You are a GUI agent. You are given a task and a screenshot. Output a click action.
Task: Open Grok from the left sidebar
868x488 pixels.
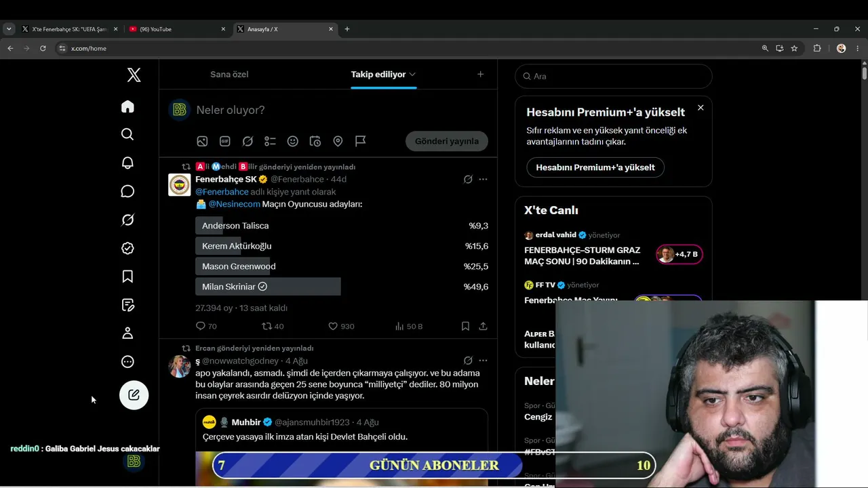click(127, 220)
